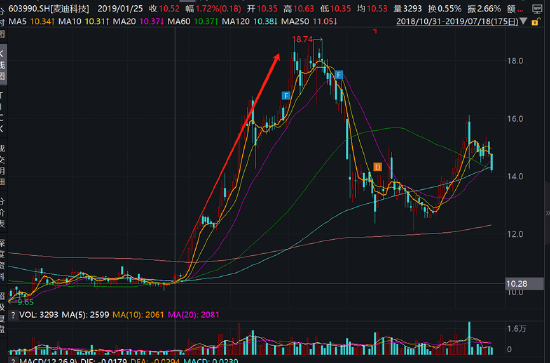Image resolution: width=550 pixels, height=363 pixels.
Task: Click the orange MA(10): 2061 volume label
Action: pyautogui.click(x=138, y=315)
